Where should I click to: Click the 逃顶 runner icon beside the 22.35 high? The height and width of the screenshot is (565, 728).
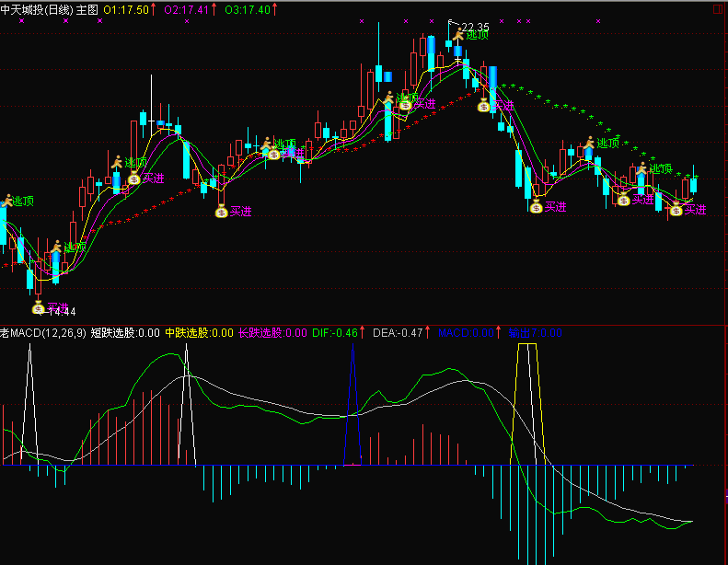(457, 34)
